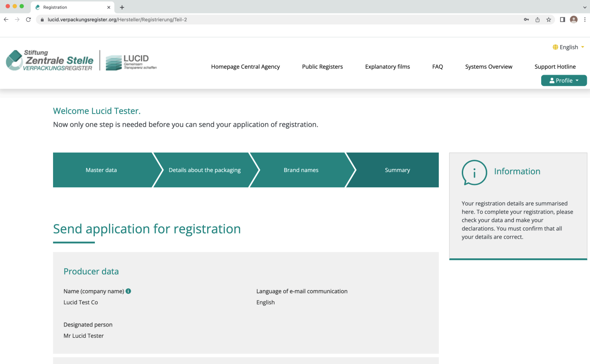Go to the Master data step
Screen dimensions: 590x364
point(101,170)
